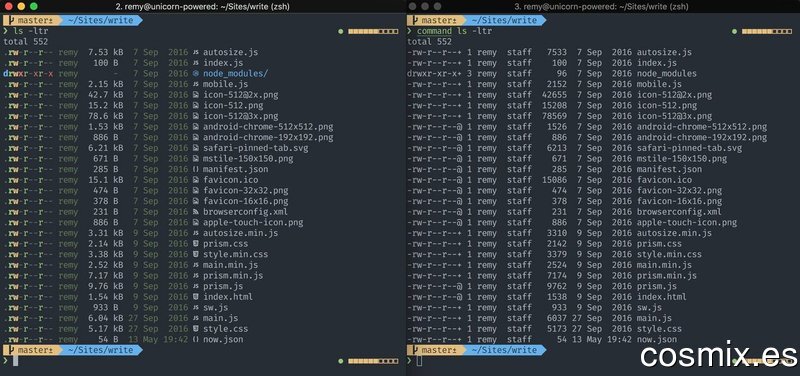This screenshot has width=800, height=376.
Task: Click the folder icon next to node_modules/
Action: coord(196,73)
